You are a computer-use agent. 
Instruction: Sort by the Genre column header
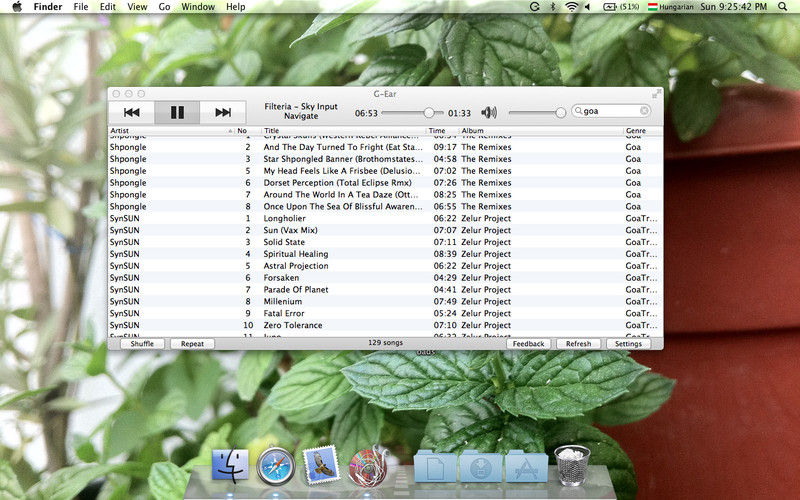click(x=643, y=131)
